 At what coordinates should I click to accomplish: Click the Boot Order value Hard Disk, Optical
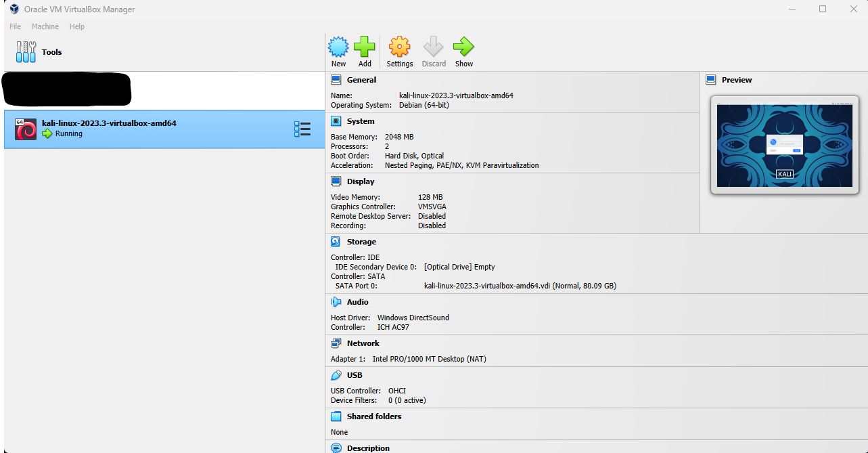(414, 156)
